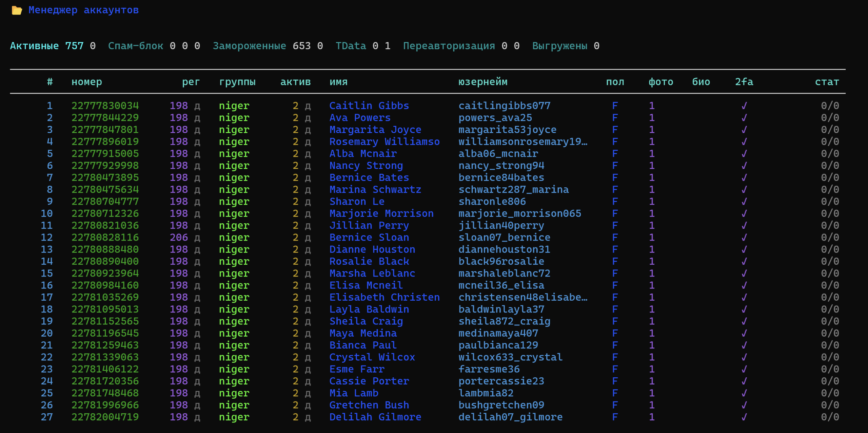Open the Замороженные accounts tab
Viewport: 868px width, 433px height.
pos(249,46)
